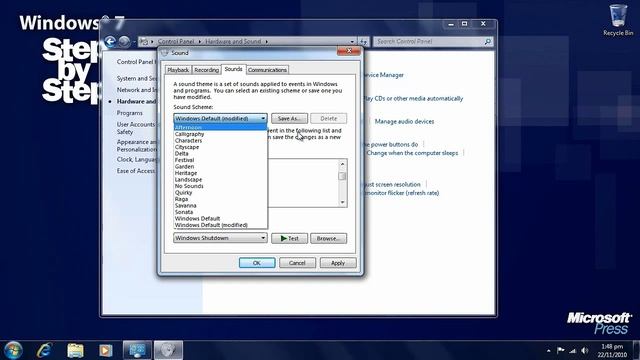The image size is (640, 360).
Task: Select the No Sounds scheme
Action: tap(220, 186)
